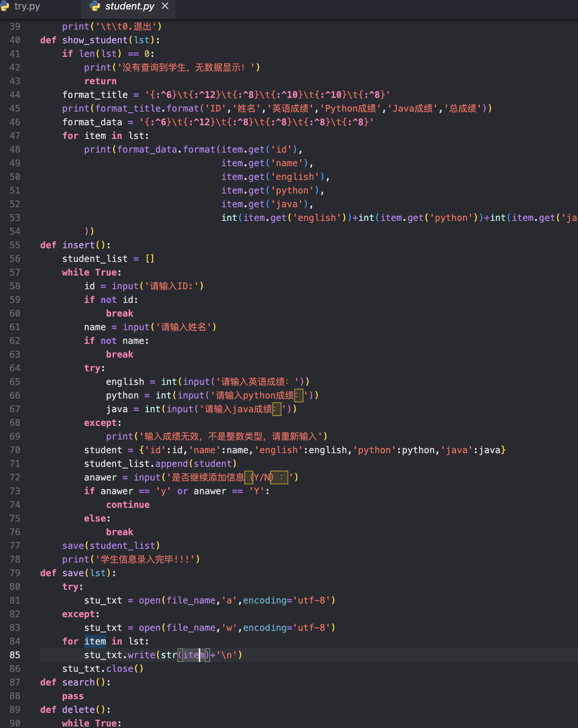Click 'try:' keyword on line 64
This screenshot has height=728, width=578.
pos(94,368)
